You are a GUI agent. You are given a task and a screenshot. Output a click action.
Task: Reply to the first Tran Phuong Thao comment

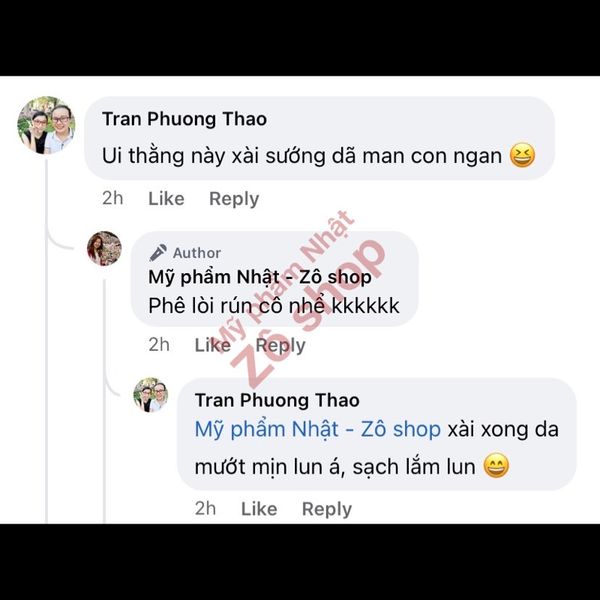pos(234,199)
